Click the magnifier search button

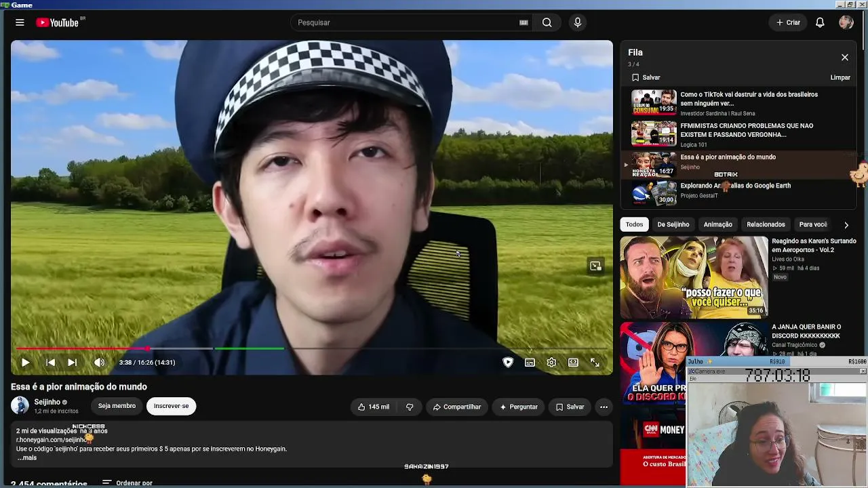pyautogui.click(x=547, y=22)
